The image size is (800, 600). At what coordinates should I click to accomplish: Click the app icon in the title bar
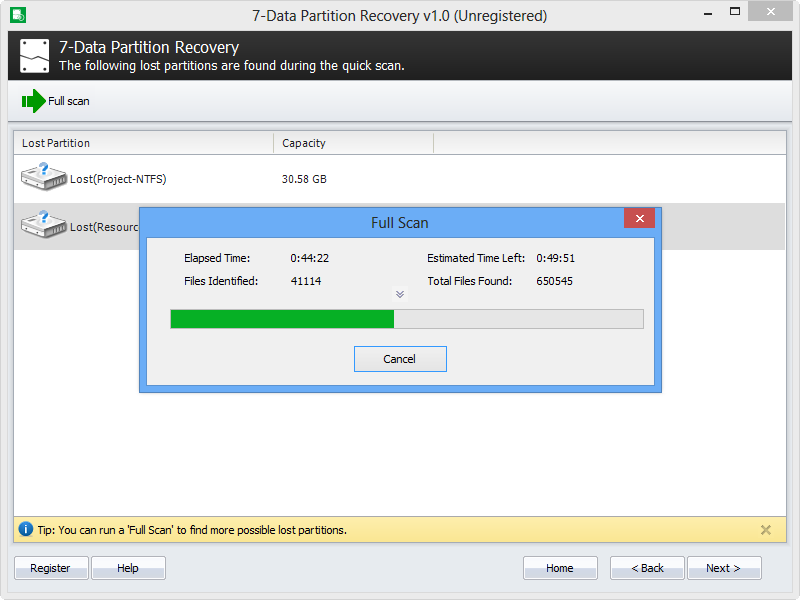[18, 15]
